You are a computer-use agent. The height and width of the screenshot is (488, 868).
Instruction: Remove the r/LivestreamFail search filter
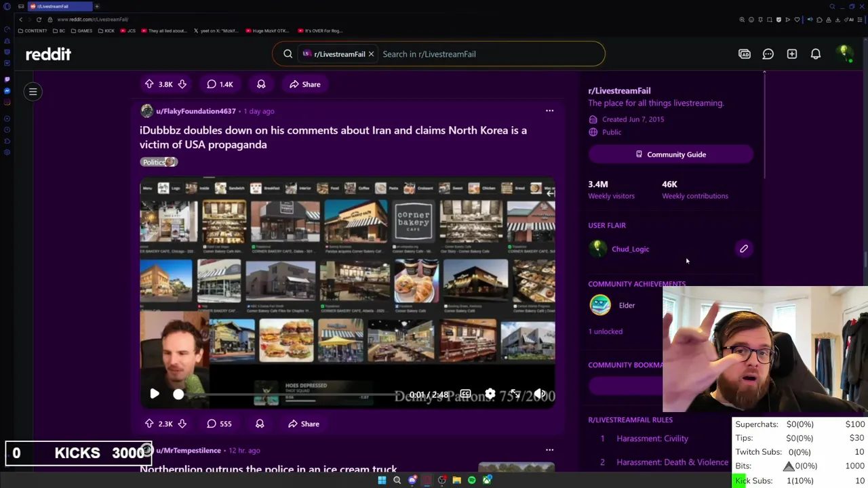coord(371,54)
